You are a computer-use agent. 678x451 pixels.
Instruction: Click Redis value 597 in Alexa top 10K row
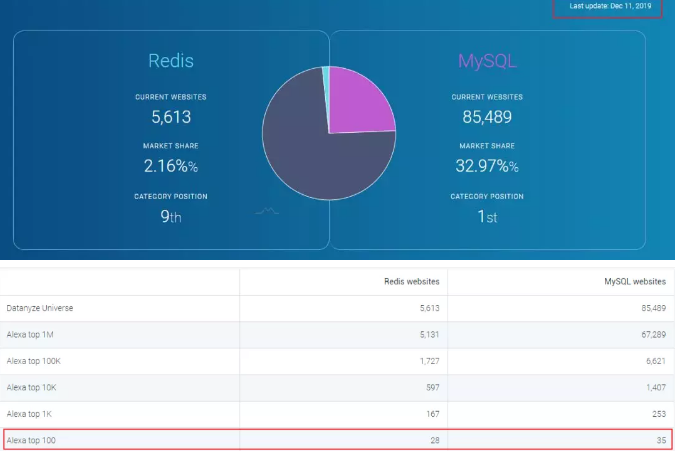click(433, 387)
